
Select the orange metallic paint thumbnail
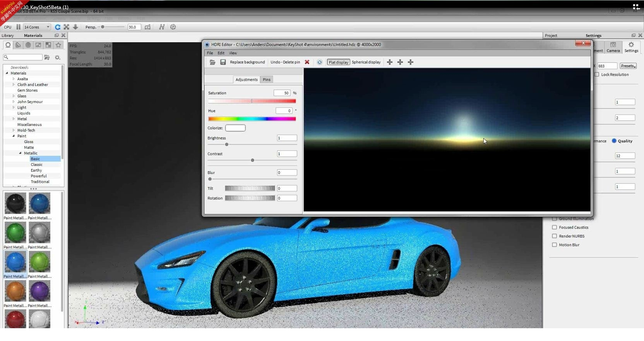coord(15,291)
